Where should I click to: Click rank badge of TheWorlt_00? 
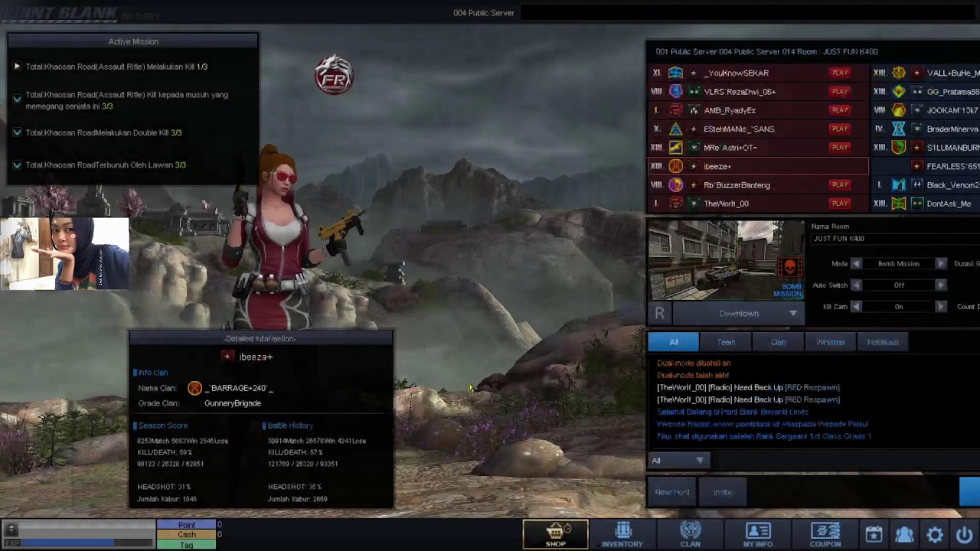coord(675,204)
